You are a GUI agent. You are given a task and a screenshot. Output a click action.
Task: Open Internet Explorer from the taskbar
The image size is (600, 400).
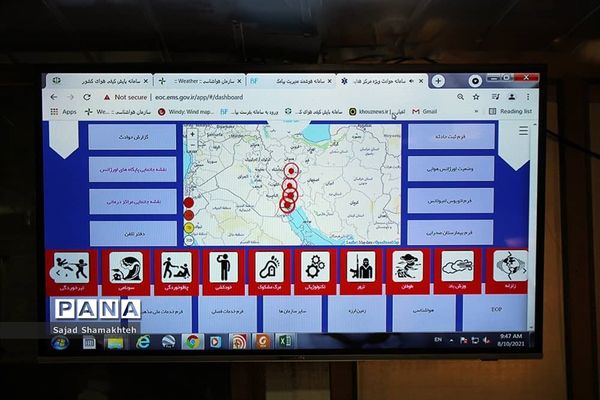(x=143, y=342)
